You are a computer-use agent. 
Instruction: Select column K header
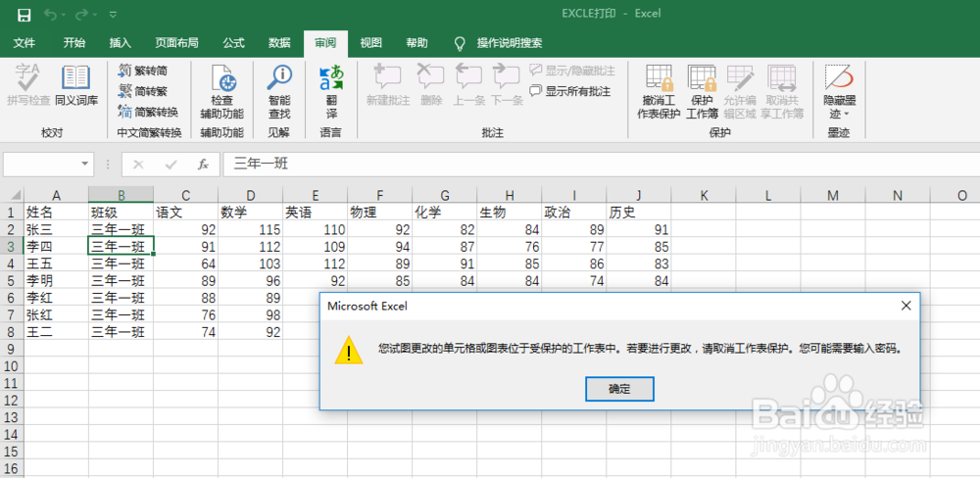704,196
